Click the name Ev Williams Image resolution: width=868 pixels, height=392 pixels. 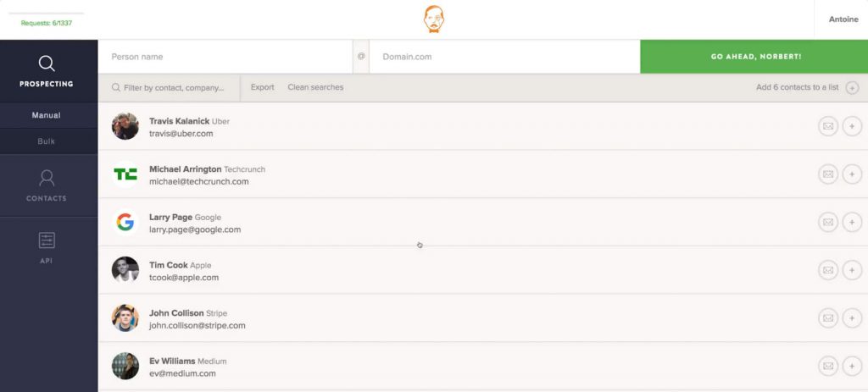pyautogui.click(x=172, y=361)
